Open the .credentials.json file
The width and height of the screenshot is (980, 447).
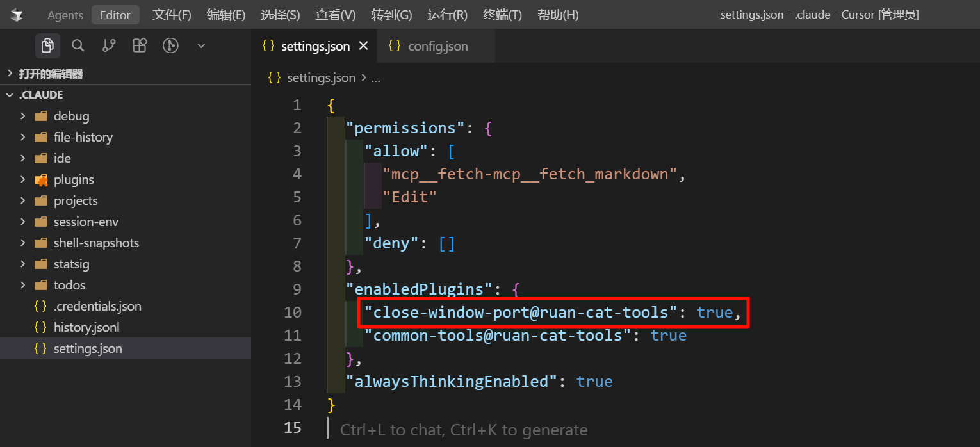97,306
